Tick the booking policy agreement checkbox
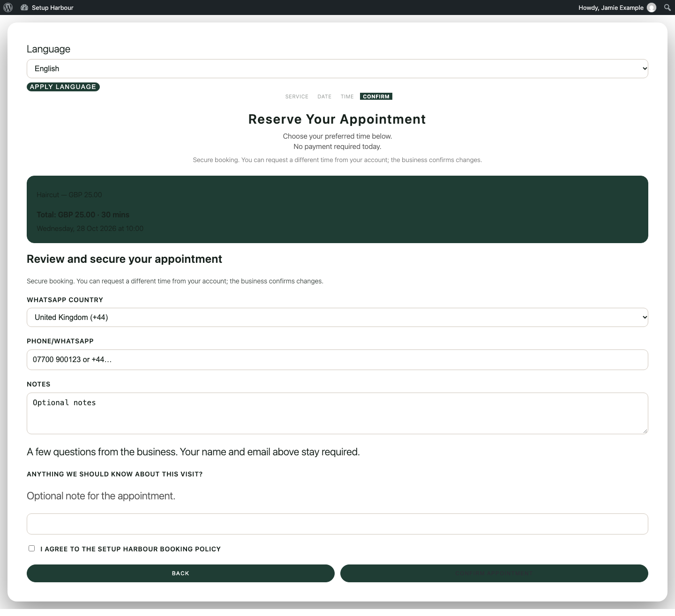This screenshot has height=616, width=675. [x=32, y=548]
